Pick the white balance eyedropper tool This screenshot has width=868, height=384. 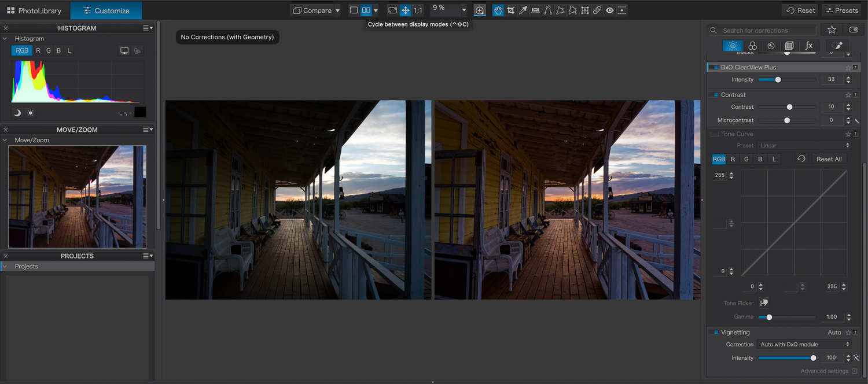[x=523, y=10]
